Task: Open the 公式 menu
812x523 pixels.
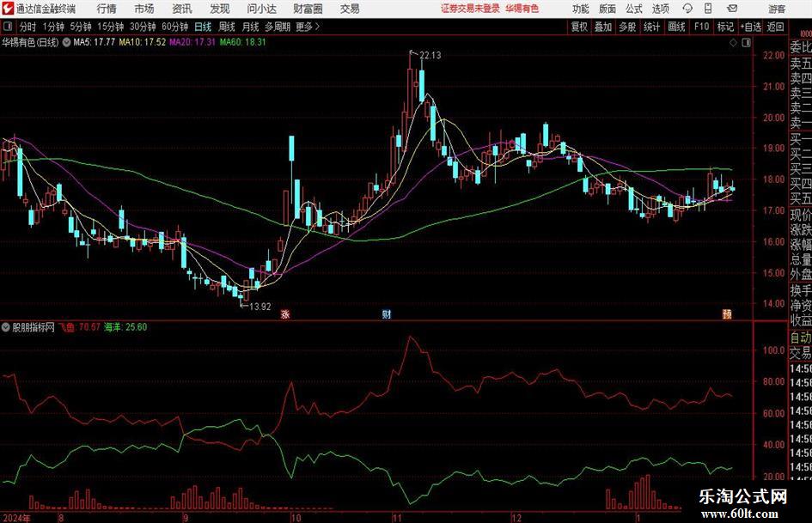Action: 634,9
